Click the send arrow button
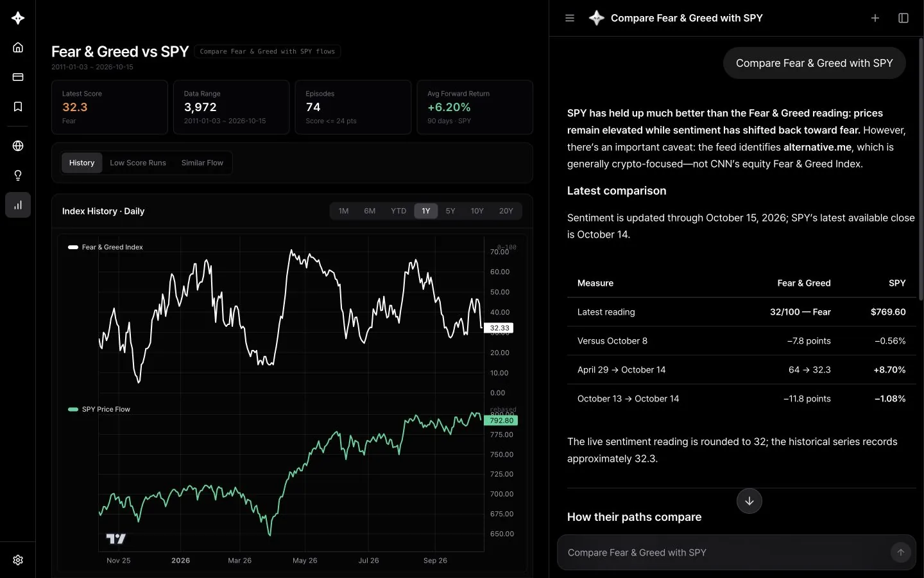Screen dimensions: 924x578 (x=901, y=552)
